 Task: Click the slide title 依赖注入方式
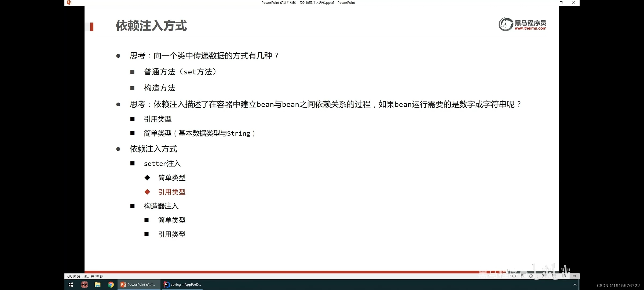pos(151,26)
